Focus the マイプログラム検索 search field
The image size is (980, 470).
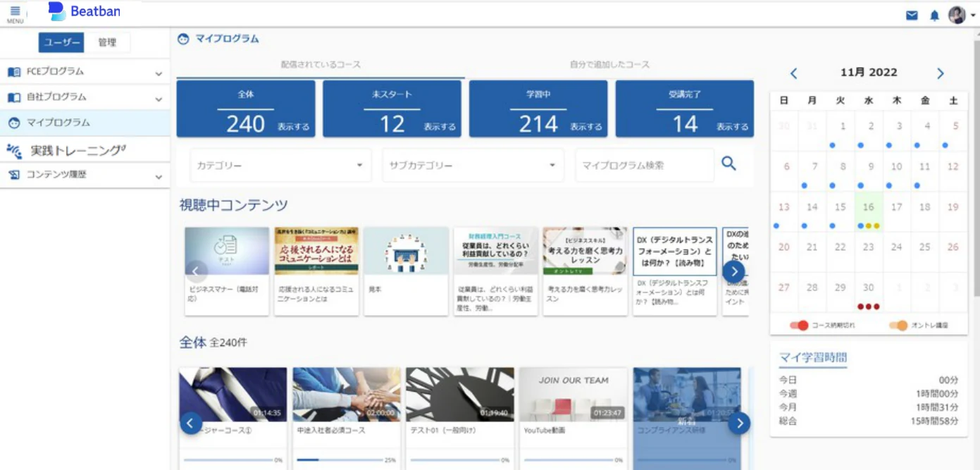point(644,166)
